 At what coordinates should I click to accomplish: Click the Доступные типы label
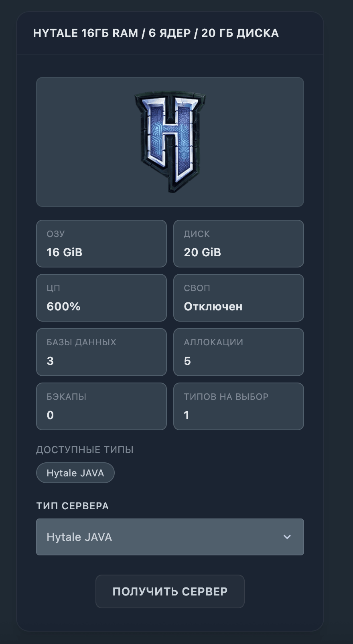point(85,450)
